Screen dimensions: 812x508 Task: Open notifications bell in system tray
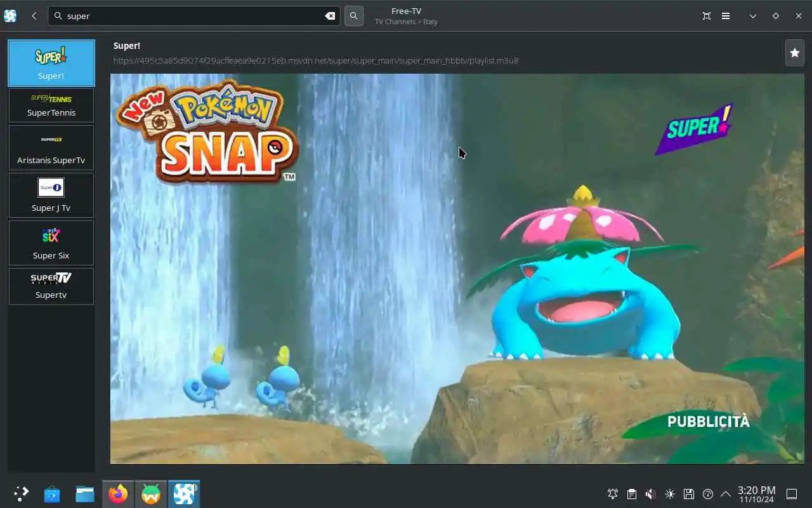coord(613,493)
